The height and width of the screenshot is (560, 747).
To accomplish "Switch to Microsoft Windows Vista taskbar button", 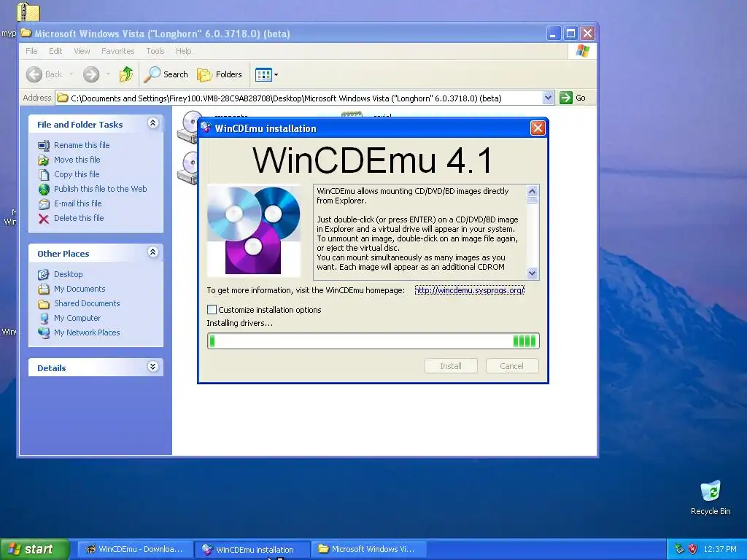I will 368,549.
